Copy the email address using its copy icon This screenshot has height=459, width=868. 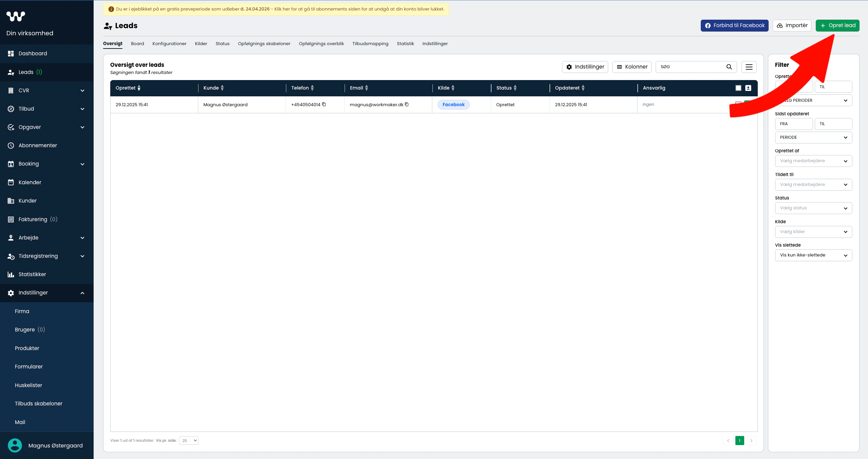(x=407, y=104)
